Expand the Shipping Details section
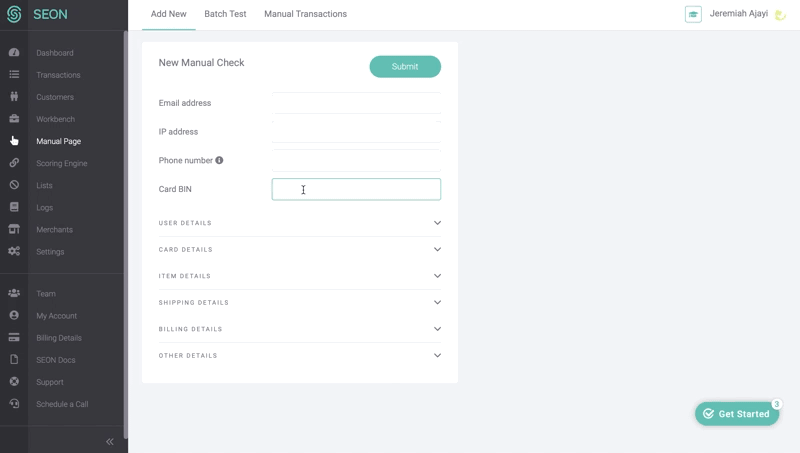This screenshot has width=800, height=453. pos(299,303)
